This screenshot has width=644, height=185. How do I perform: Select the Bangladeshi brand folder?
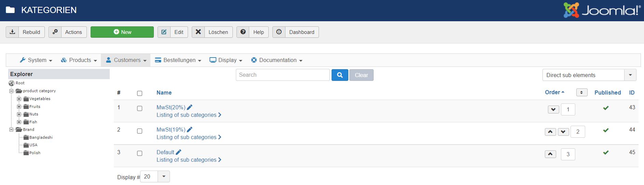pos(41,137)
